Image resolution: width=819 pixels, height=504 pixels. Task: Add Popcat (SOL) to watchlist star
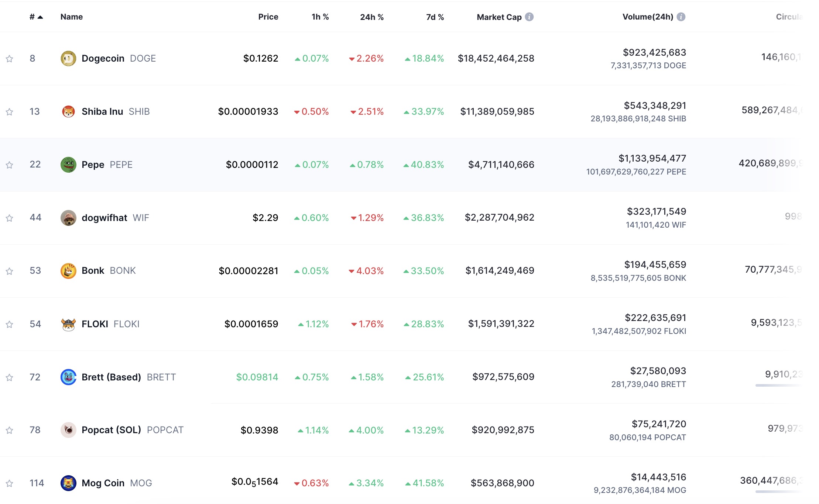point(10,430)
